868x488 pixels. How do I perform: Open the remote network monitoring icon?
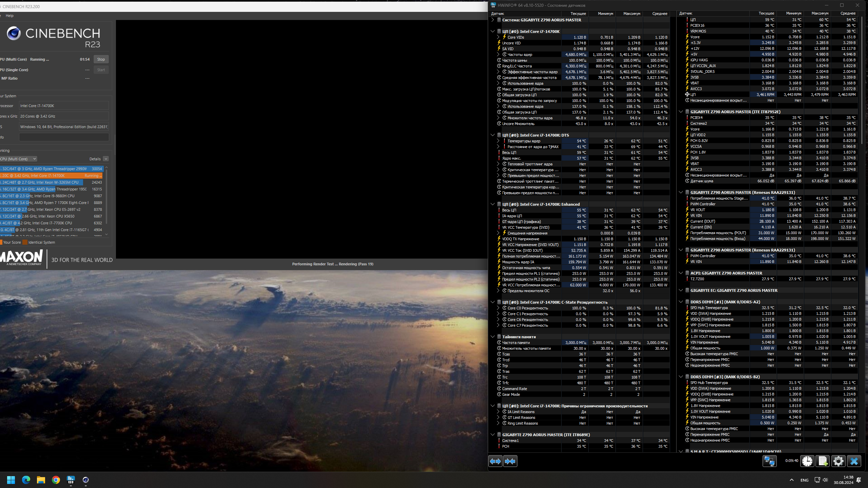[769, 461]
